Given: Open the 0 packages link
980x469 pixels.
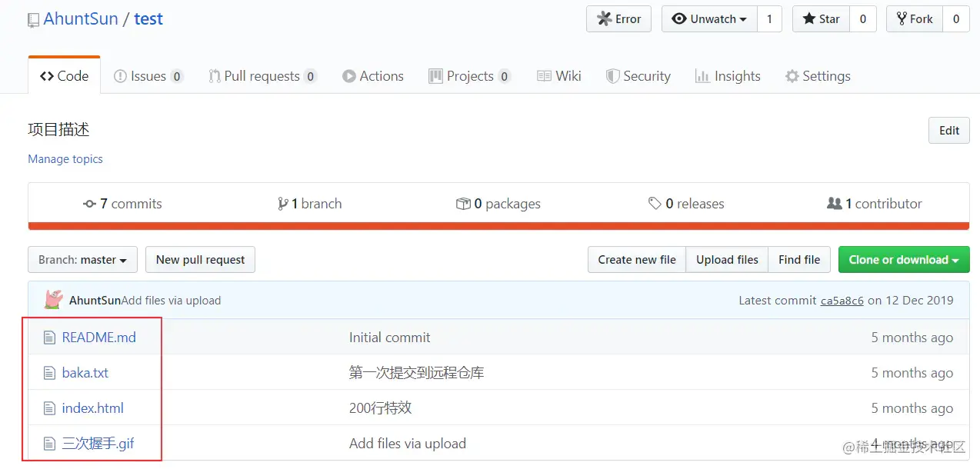Looking at the screenshot, I should [498, 204].
